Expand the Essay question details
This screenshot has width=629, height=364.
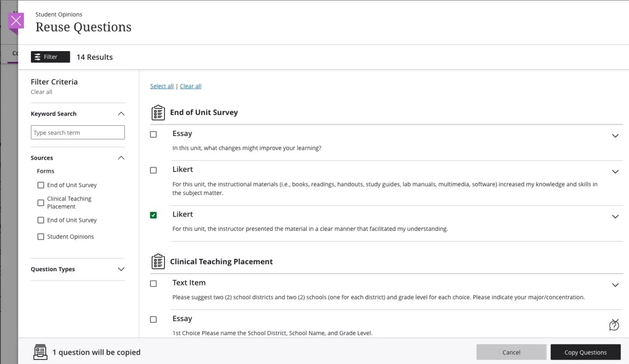pos(615,136)
